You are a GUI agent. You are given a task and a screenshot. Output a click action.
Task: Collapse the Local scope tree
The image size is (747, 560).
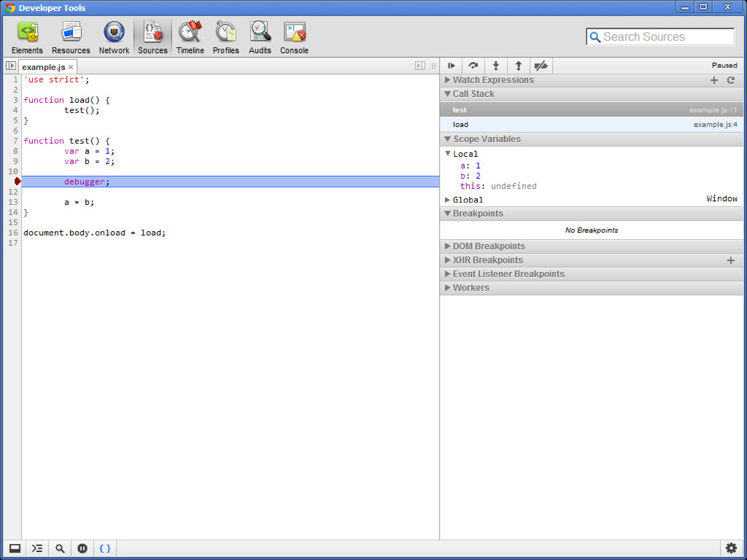click(x=448, y=154)
